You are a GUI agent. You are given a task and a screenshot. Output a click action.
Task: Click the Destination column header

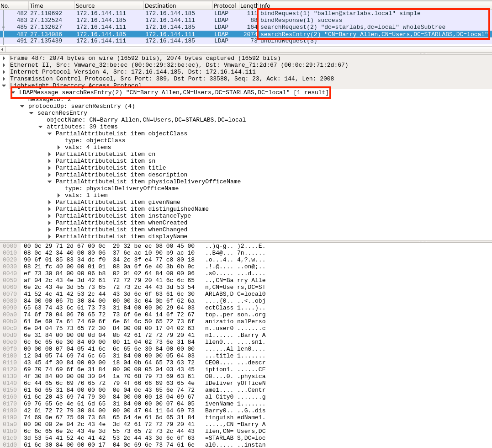coord(178,5)
